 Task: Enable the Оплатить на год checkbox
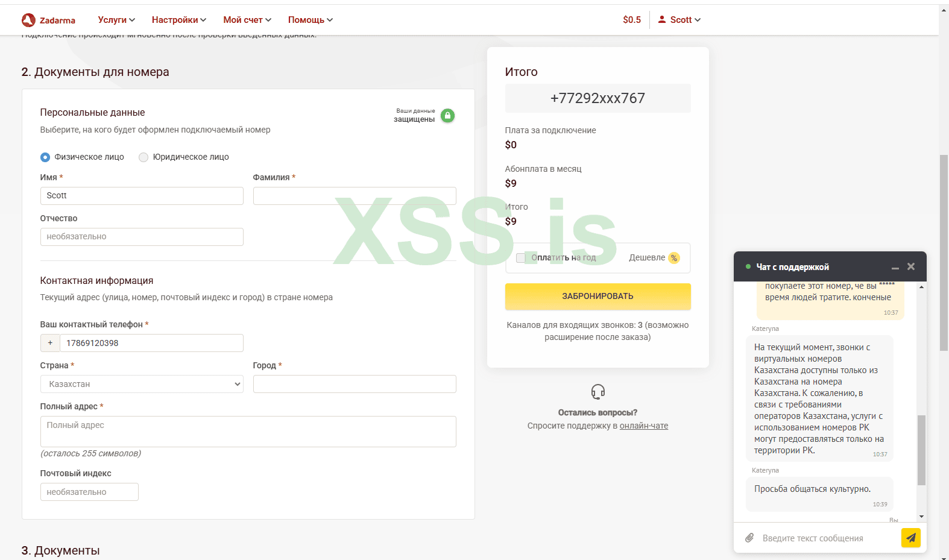521,258
